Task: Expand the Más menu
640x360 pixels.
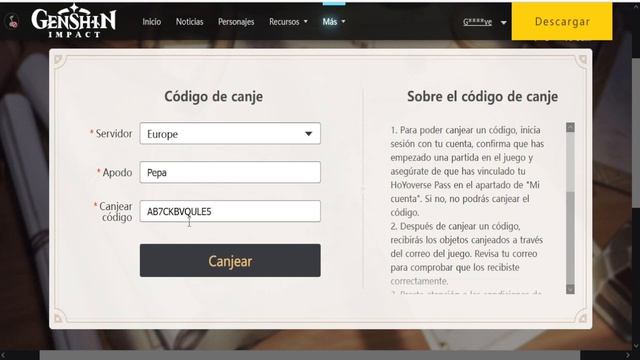Action: pyautogui.click(x=334, y=22)
